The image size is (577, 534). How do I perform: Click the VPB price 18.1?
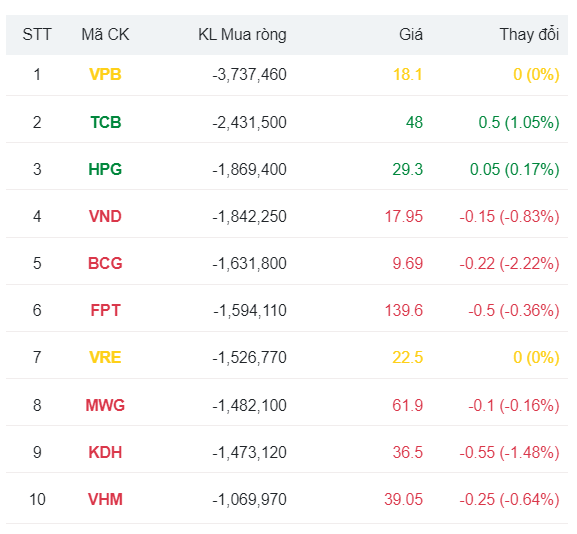point(408,75)
